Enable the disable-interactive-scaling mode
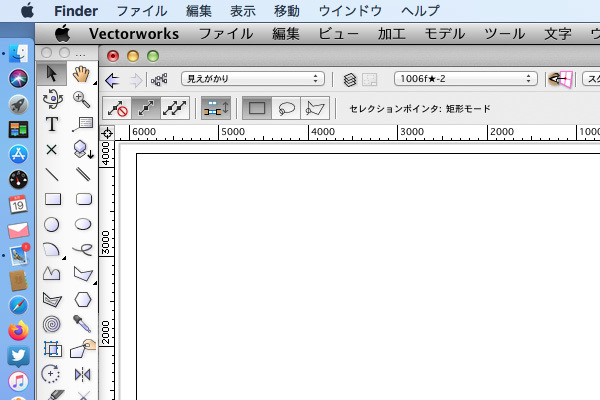 tap(117, 108)
